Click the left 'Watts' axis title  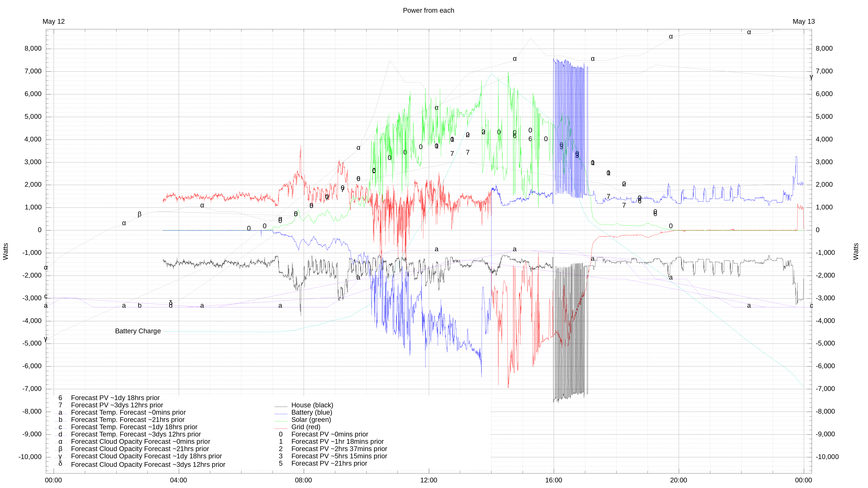coord(6,251)
